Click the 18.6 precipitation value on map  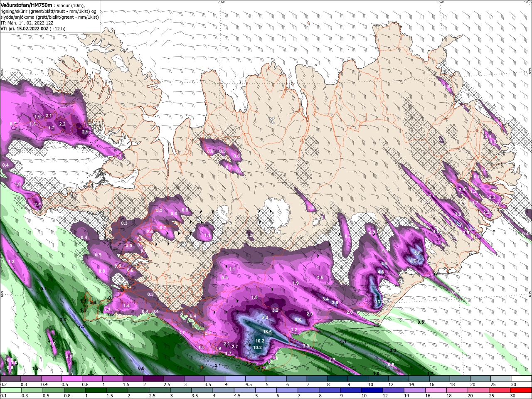(x=268, y=332)
